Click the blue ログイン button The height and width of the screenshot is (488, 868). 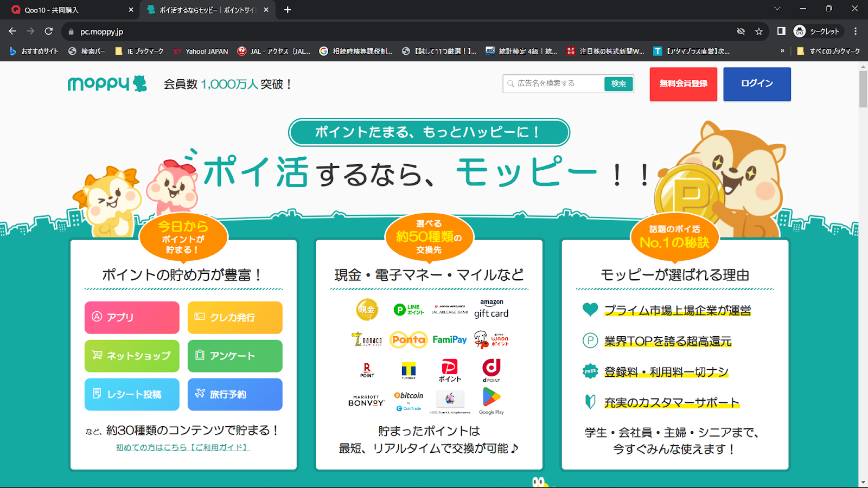757,84
